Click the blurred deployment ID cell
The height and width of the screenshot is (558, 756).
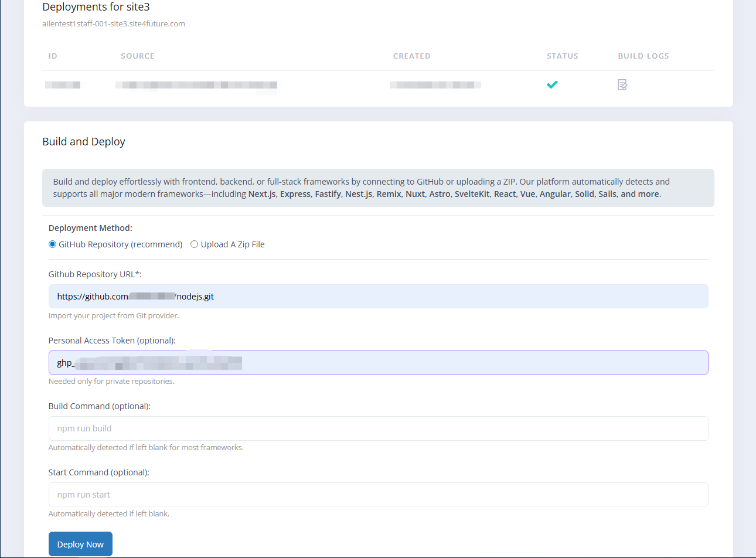coord(63,85)
